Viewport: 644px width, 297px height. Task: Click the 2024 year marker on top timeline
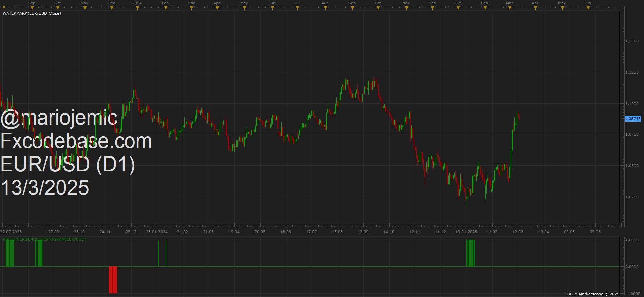tap(137, 3)
